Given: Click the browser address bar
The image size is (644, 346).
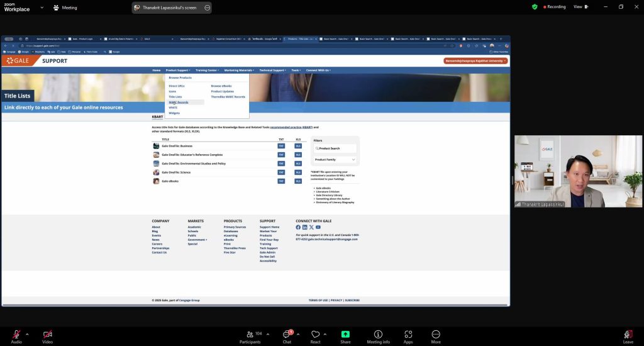Looking at the screenshot, I should (230, 46).
